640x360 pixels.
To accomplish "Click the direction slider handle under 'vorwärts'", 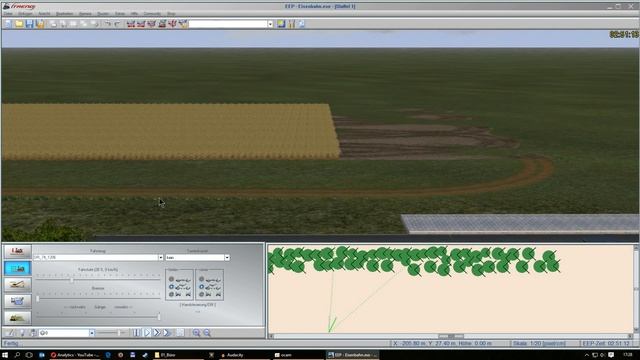I will point(159,317).
